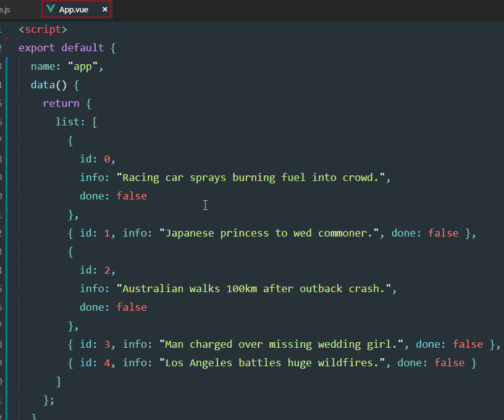Click the false value on the id 4 line
Screen dimensions: 504x420
point(449,363)
